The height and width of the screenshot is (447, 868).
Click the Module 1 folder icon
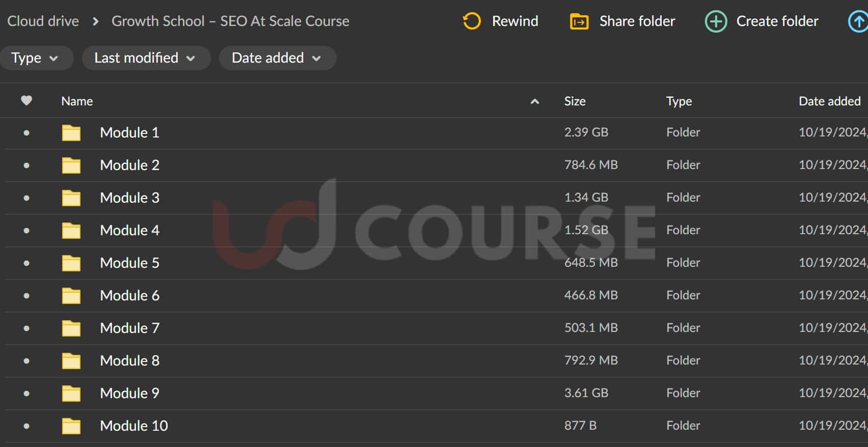[71, 133]
